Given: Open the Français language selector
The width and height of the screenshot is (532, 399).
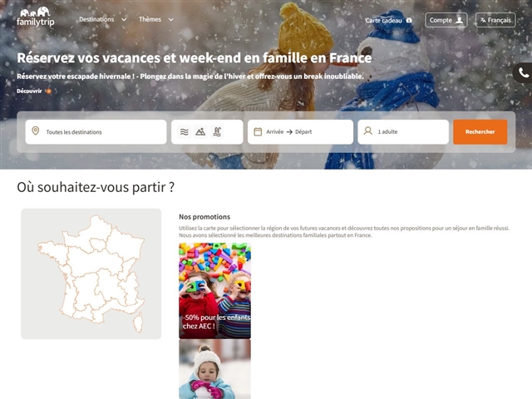Looking at the screenshot, I should pos(495,20).
